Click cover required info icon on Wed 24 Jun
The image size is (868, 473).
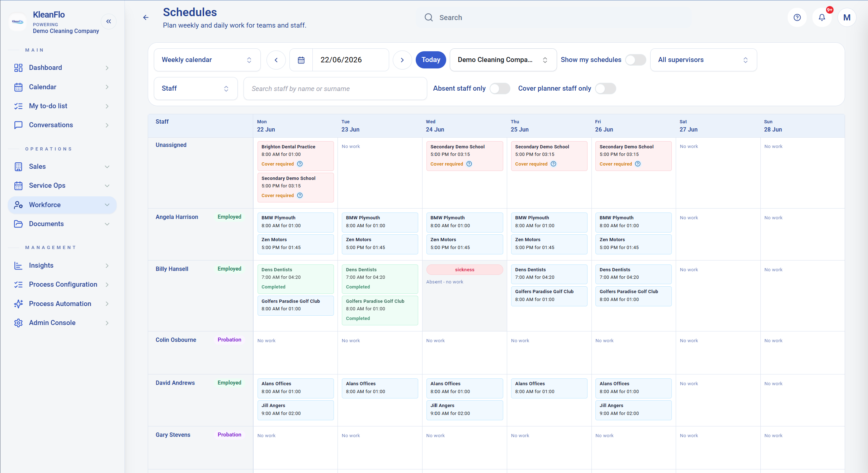[x=469, y=164]
